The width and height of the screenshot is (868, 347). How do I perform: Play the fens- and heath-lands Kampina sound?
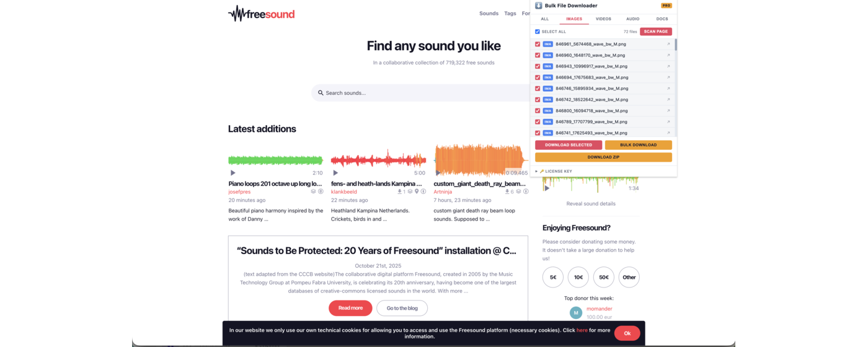pos(335,173)
